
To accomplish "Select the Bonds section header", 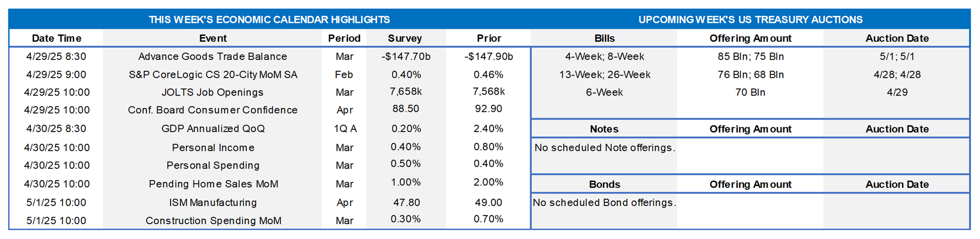I will coord(604,185).
